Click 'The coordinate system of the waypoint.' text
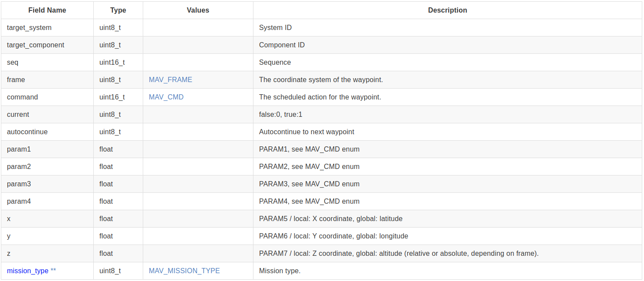 pos(321,79)
